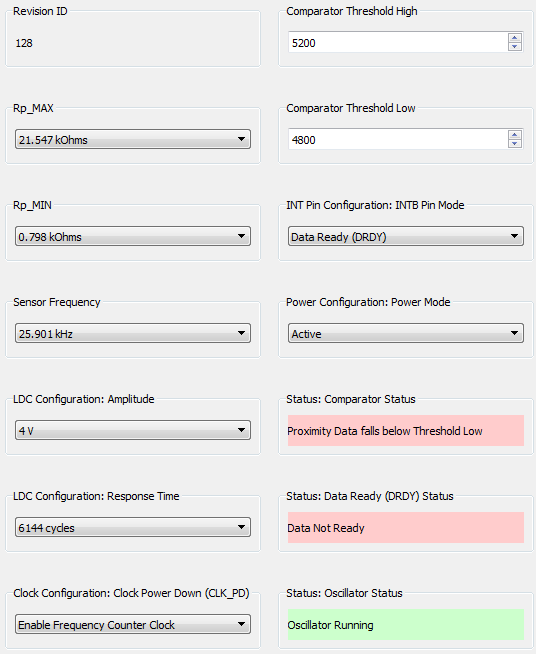Viewport: 536px width, 654px height.
Task: Decrease Comparator Threshold Low using down arrow
Action: point(514,143)
